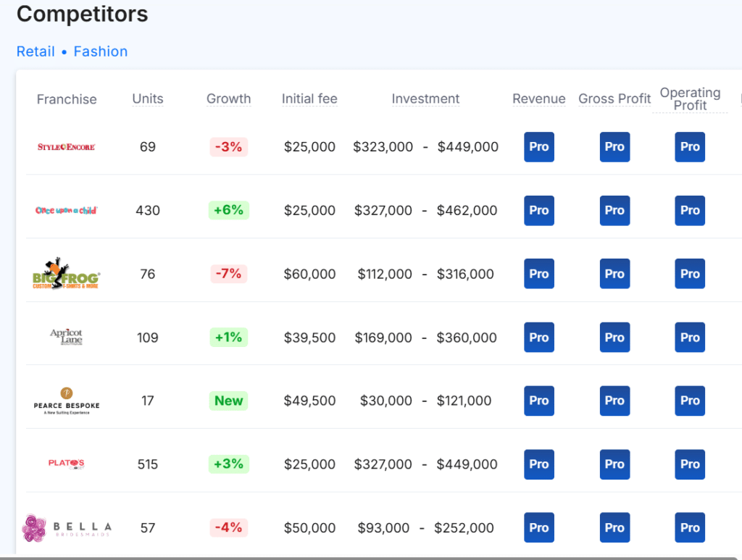
Task: Unlock Operating Profit Pro badge for Big Frog
Action: 690,274
